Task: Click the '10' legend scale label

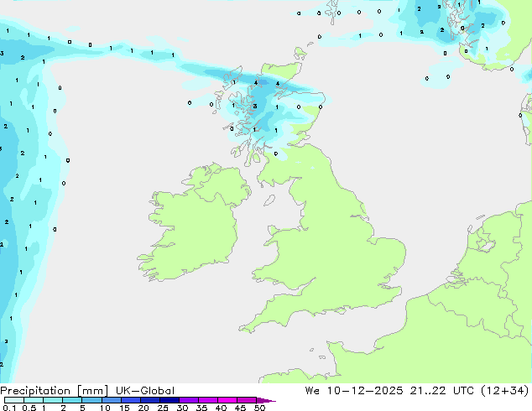Action: tap(105, 408)
